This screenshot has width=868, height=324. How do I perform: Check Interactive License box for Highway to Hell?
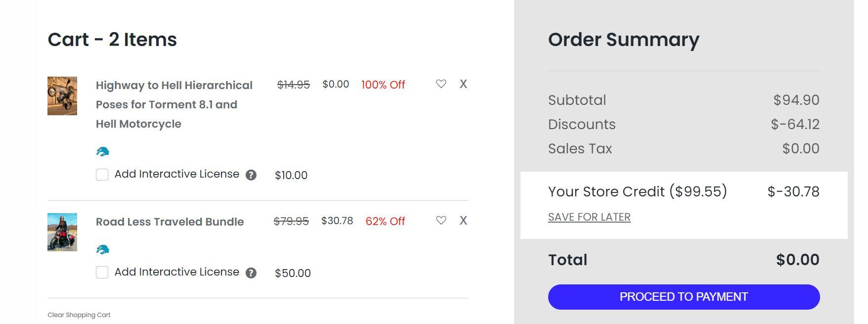coord(102,175)
